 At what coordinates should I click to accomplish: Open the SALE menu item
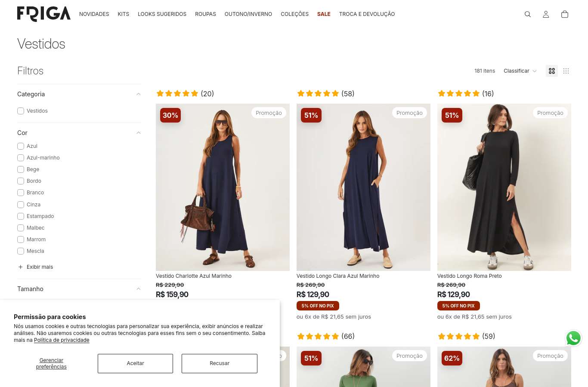coord(324,14)
